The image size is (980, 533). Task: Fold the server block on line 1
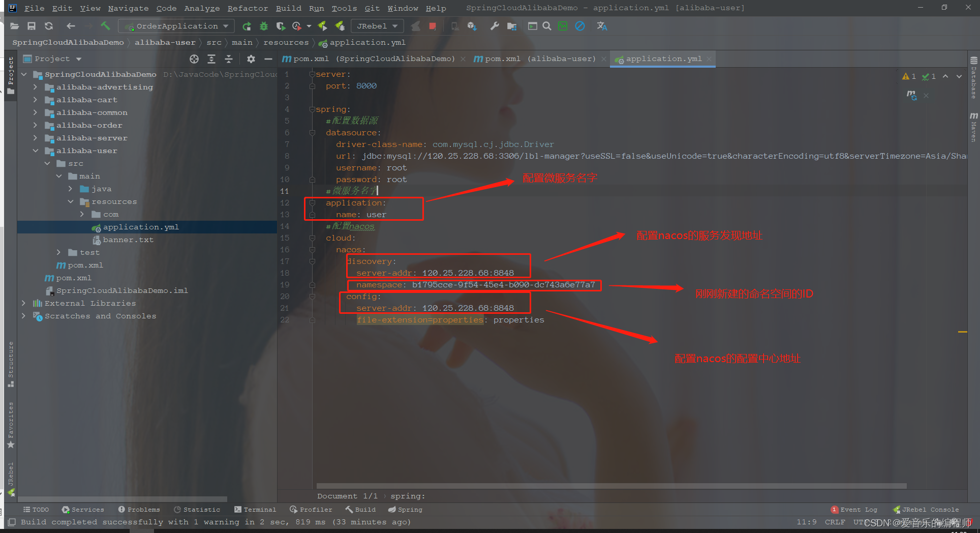pyautogui.click(x=313, y=74)
